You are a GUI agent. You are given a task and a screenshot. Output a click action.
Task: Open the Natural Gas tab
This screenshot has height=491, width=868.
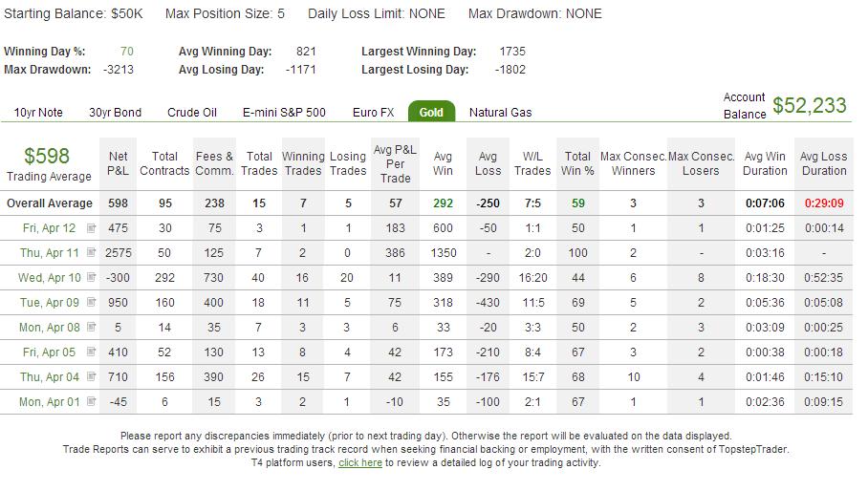[x=500, y=113]
